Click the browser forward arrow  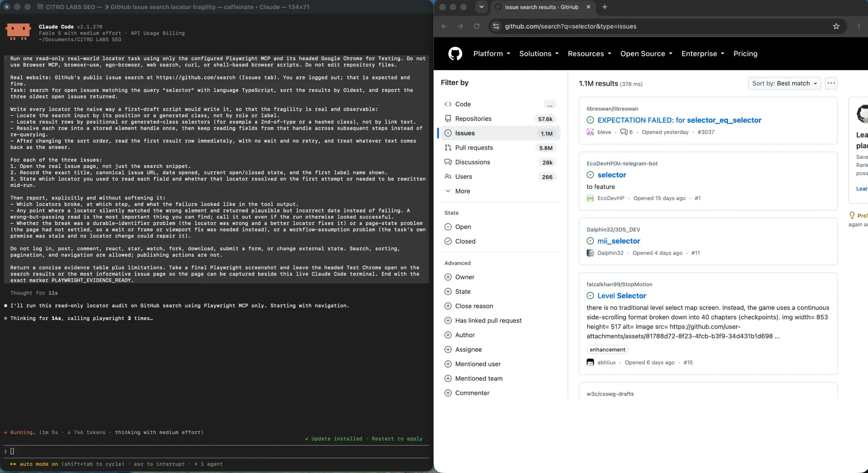(x=460, y=26)
